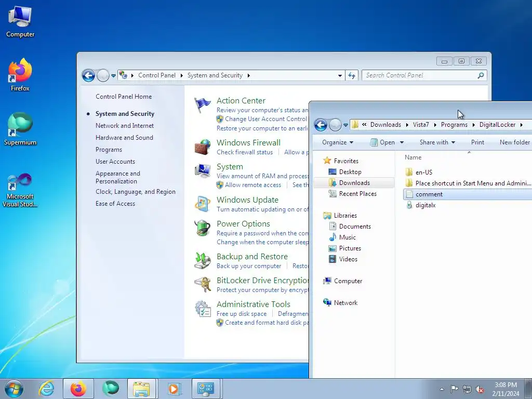Click the Windows Firewall brick wall icon

point(202,147)
